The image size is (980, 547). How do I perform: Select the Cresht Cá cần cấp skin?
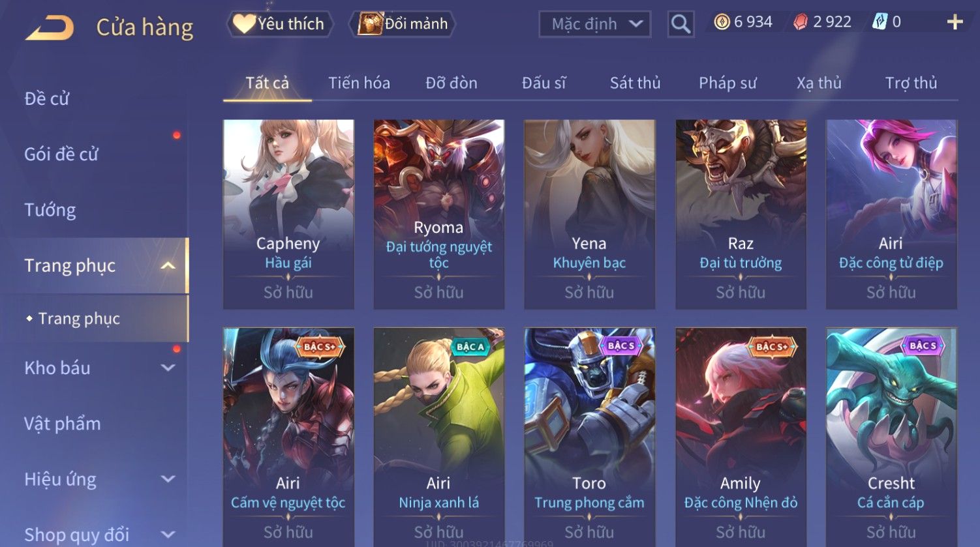(891, 437)
